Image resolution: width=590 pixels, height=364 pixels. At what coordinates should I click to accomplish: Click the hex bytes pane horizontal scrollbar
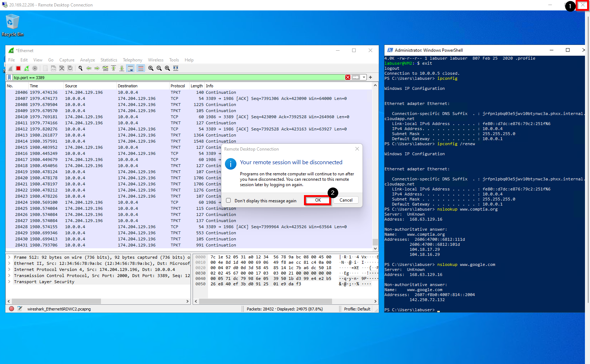[266, 301]
